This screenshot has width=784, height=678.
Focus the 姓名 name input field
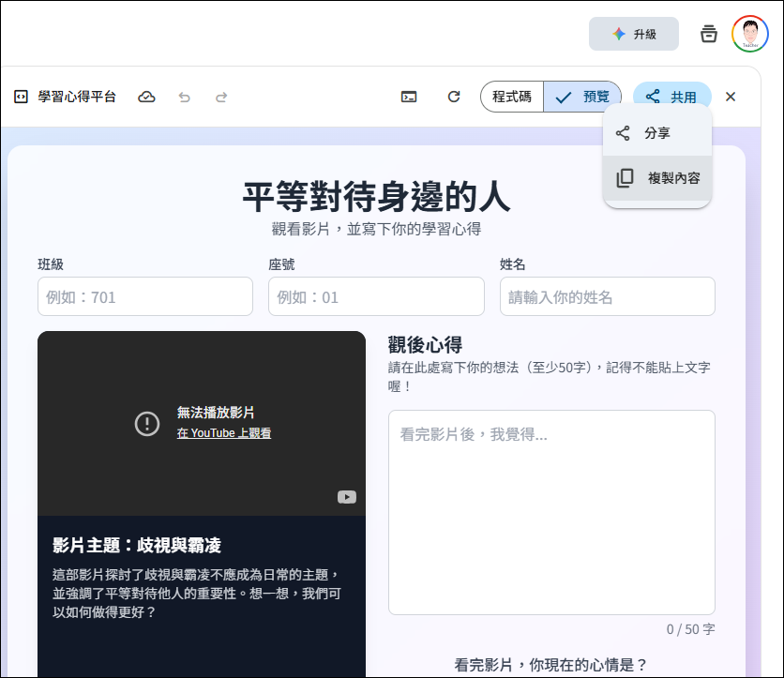[x=608, y=296]
